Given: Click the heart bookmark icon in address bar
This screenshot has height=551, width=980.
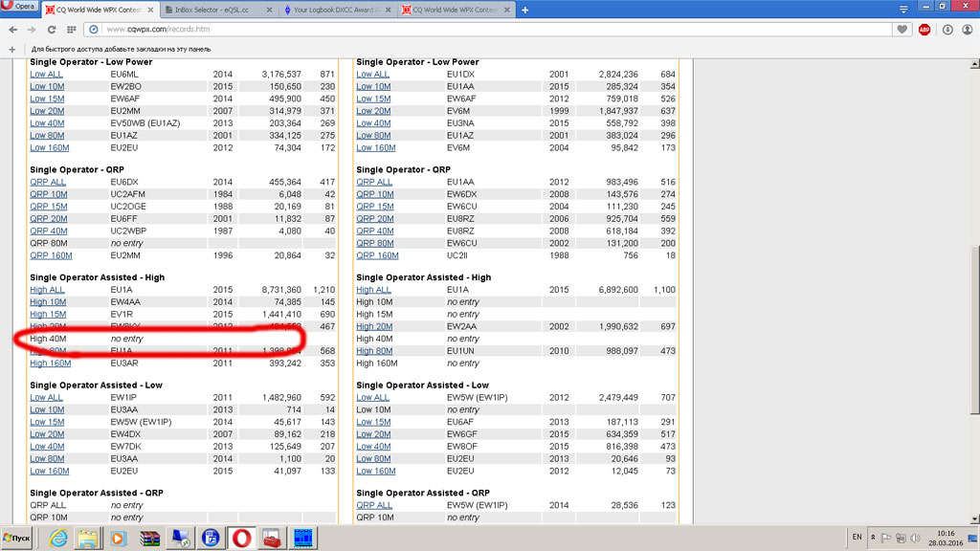Looking at the screenshot, I should 902,30.
